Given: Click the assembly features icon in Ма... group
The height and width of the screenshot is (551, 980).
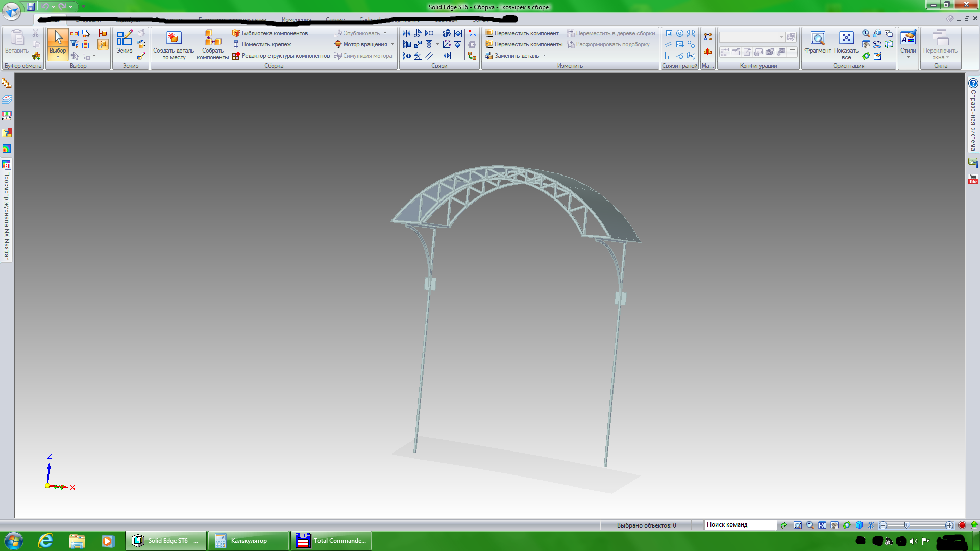Looking at the screenshot, I should [707, 37].
